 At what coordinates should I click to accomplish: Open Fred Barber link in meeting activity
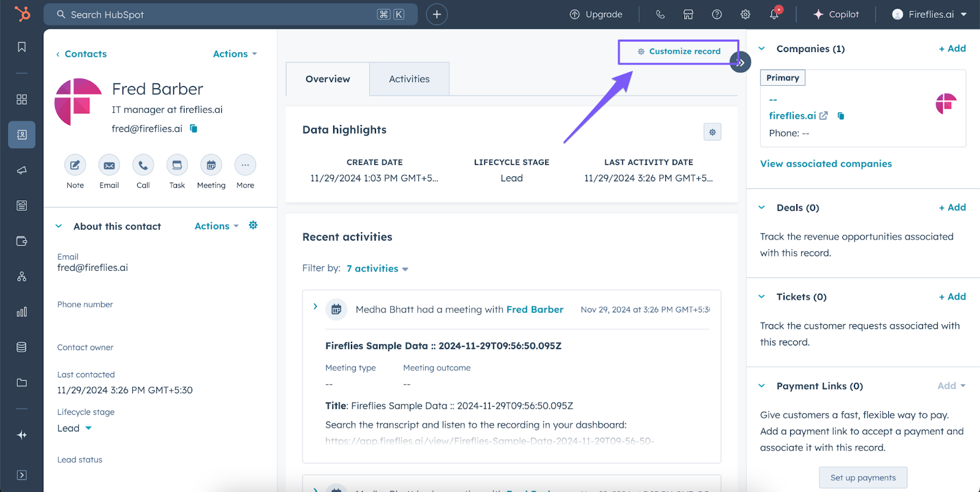[x=535, y=309]
